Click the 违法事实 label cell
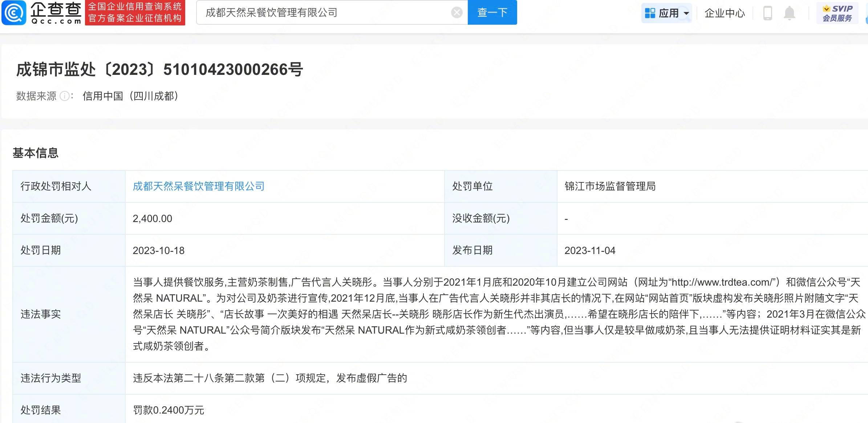Image resolution: width=868 pixels, height=423 pixels. tap(69, 314)
